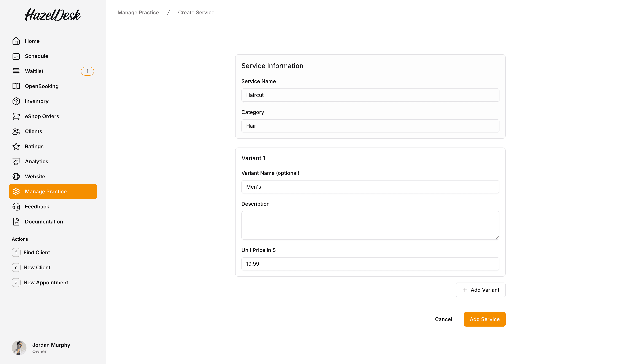Open eShop Orders via cart icon

pyautogui.click(x=16, y=116)
